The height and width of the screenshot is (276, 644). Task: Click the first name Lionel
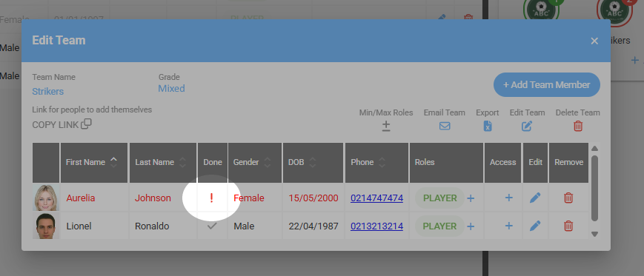tap(79, 226)
